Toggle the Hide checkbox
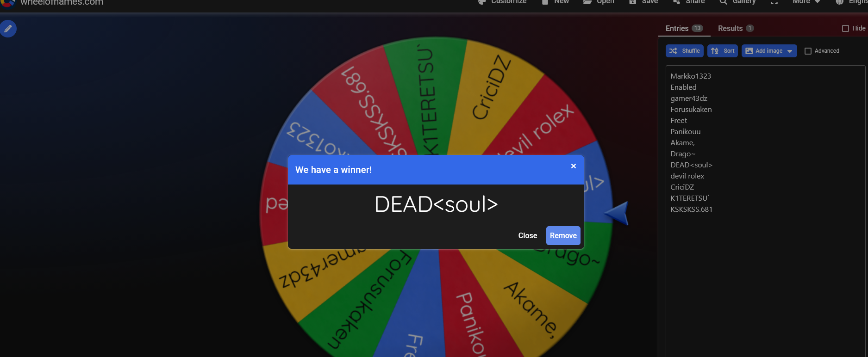 pyautogui.click(x=845, y=28)
